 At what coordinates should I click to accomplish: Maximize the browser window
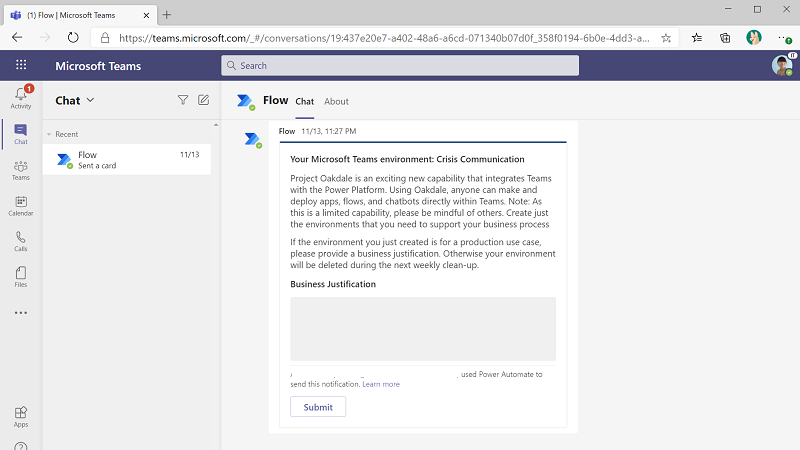pyautogui.click(x=757, y=9)
